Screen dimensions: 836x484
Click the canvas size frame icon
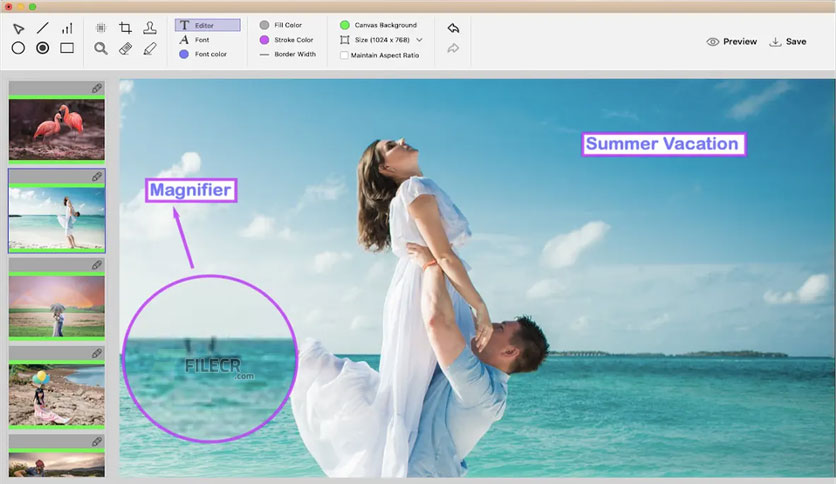pos(345,40)
